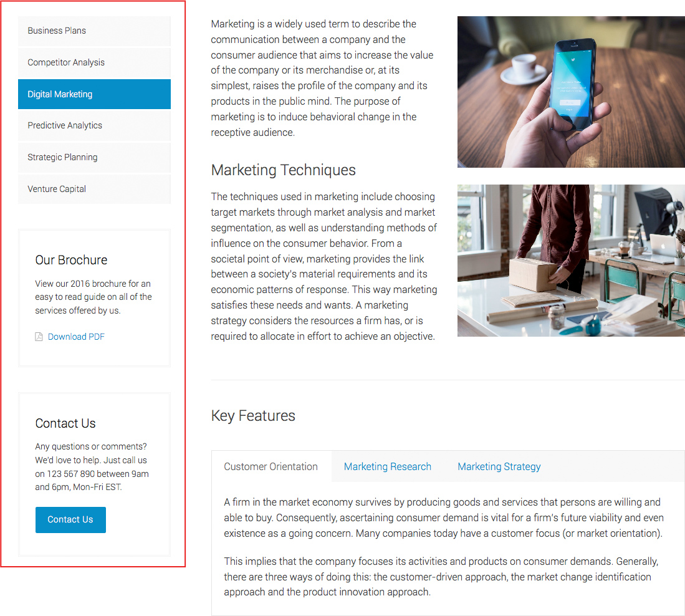
Task: Click the Our Brochure heading
Action: (71, 260)
